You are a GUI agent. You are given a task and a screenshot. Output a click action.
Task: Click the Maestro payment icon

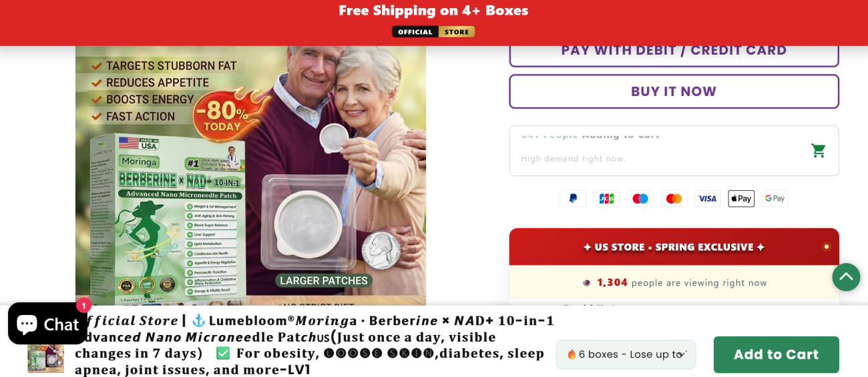click(640, 198)
